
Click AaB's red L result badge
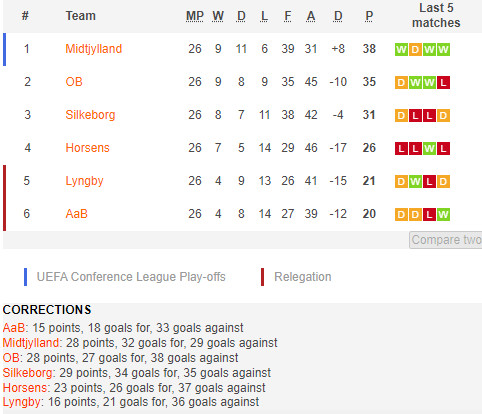click(429, 215)
